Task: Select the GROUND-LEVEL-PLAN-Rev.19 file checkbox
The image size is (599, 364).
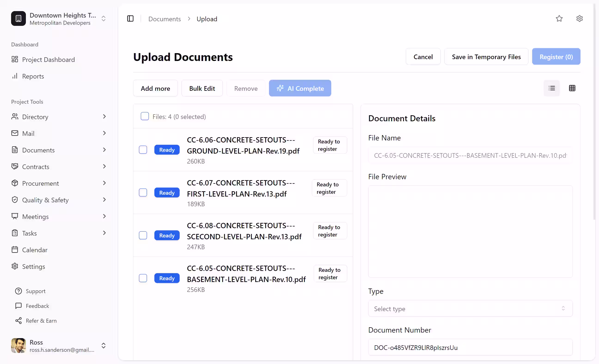Action: (143, 150)
